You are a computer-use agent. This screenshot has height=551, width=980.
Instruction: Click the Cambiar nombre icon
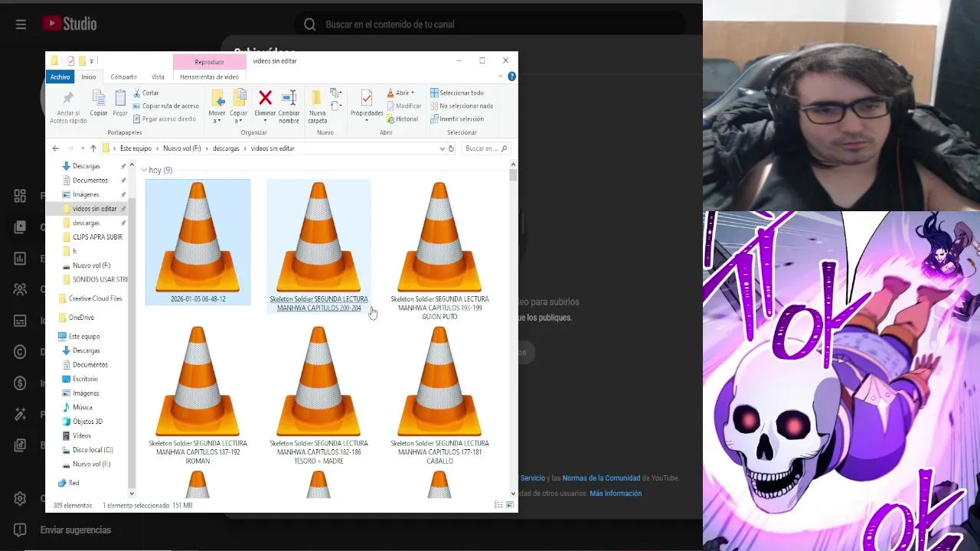289,98
